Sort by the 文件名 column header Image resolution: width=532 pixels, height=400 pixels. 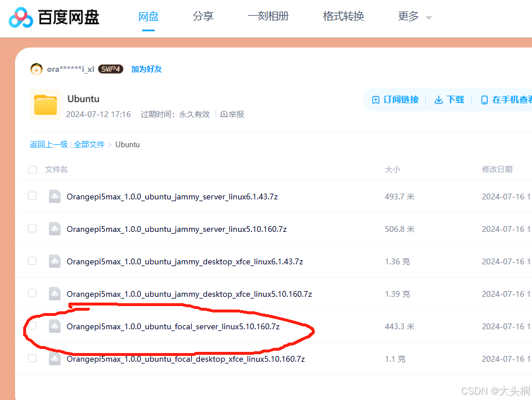point(56,169)
